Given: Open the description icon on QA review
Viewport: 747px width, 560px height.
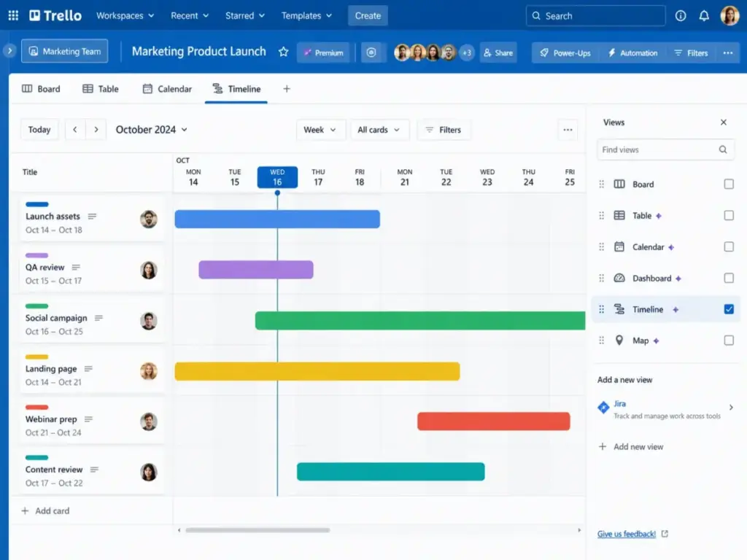Looking at the screenshot, I should (x=76, y=267).
